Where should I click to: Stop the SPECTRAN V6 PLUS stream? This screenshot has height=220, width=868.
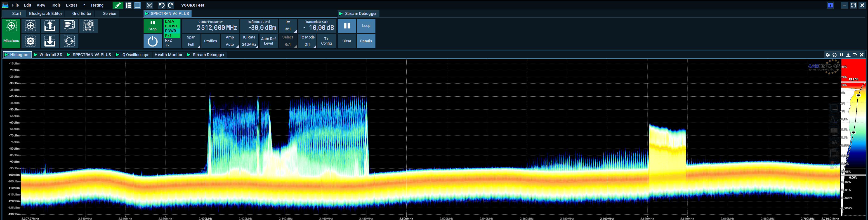point(153,26)
